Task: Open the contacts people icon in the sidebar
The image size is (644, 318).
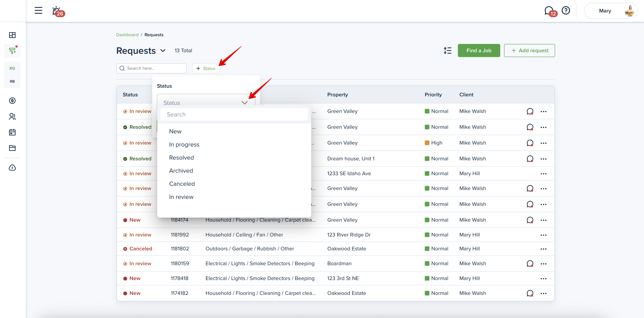Action: pyautogui.click(x=12, y=116)
